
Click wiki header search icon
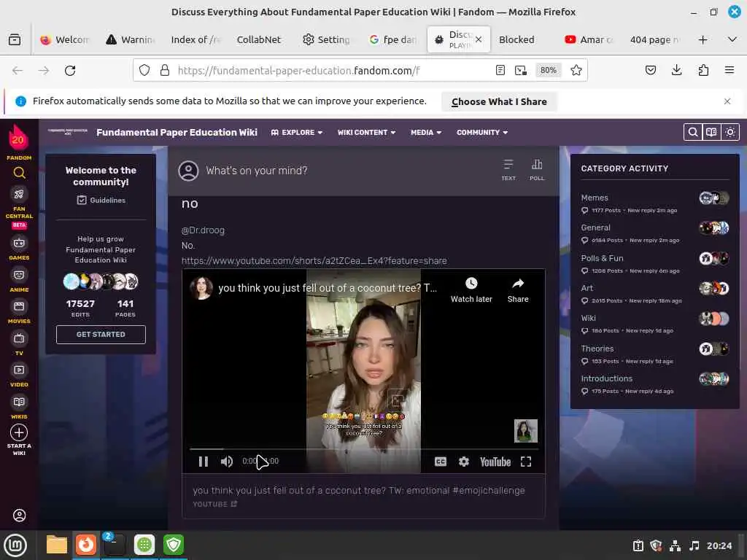693,132
